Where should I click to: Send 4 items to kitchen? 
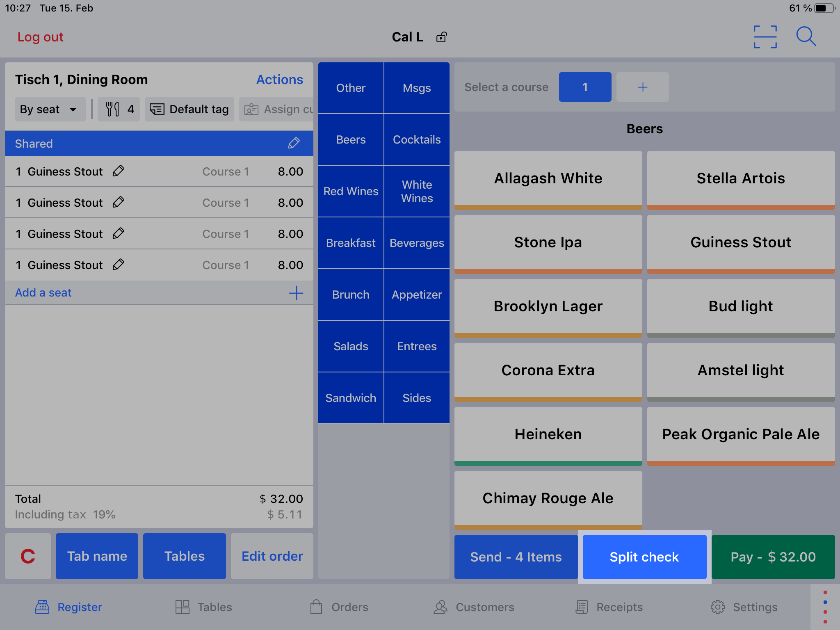coord(516,557)
